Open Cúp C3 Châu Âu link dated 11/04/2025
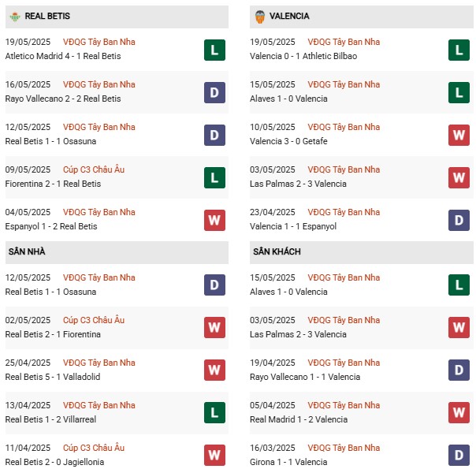 tap(94, 448)
